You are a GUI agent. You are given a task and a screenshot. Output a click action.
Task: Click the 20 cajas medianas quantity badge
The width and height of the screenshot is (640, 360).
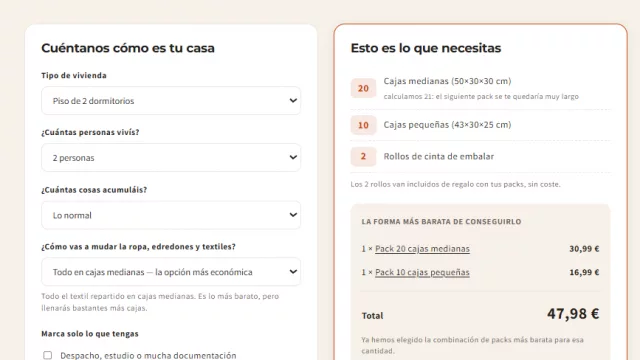coord(363,88)
